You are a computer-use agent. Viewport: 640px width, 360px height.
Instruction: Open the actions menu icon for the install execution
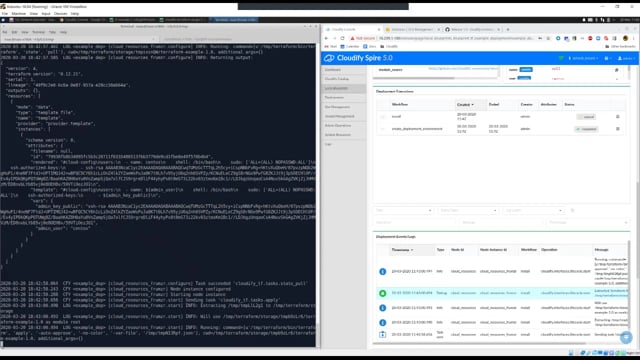coord(618,117)
